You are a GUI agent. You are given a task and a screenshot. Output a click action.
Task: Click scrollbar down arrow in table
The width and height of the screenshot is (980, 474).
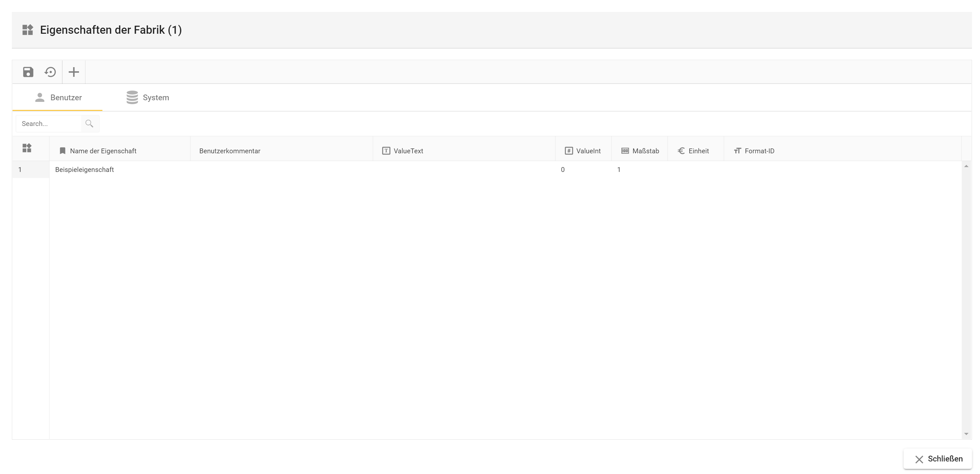coord(966,434)
